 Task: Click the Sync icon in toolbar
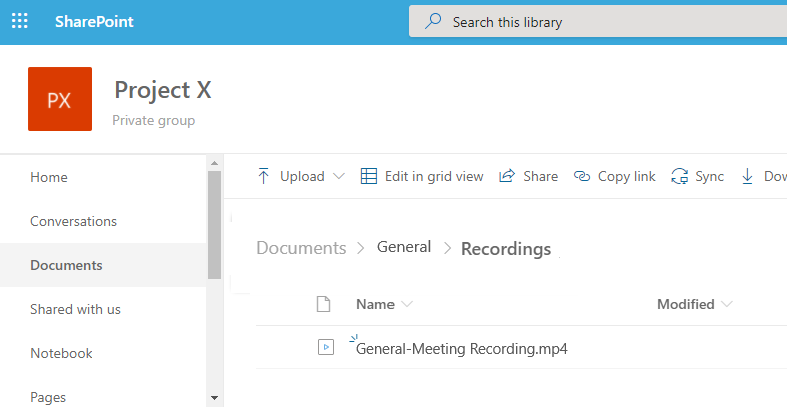pyautogui.click(x=680, y=176)
